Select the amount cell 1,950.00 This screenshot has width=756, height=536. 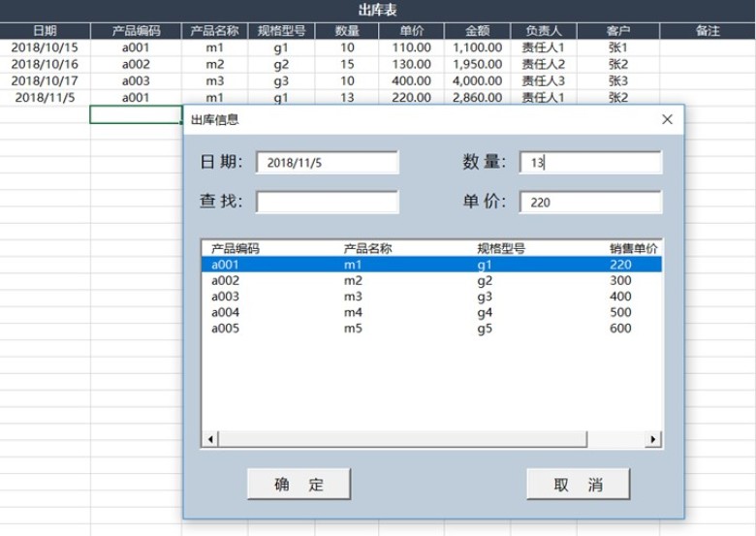[x=477, y=64]
